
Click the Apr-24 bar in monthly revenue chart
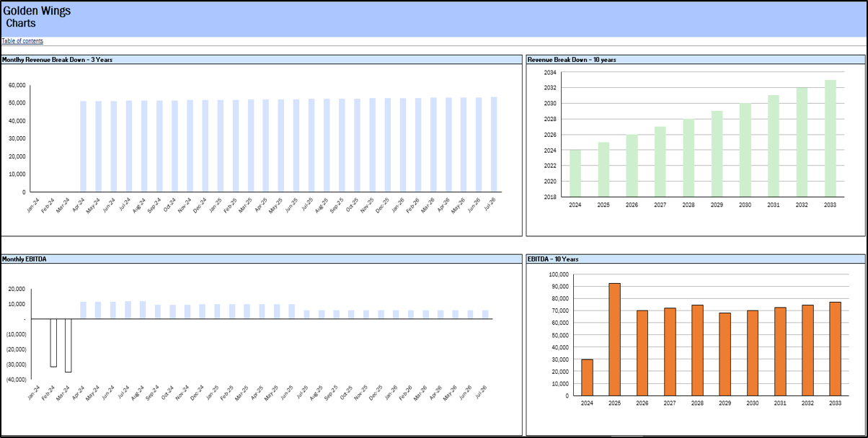[83, 147]
